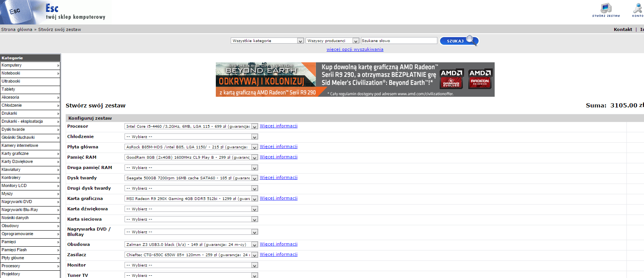Open Zasilacz selection dropdown
644x278 pixels.
point(191,255)
